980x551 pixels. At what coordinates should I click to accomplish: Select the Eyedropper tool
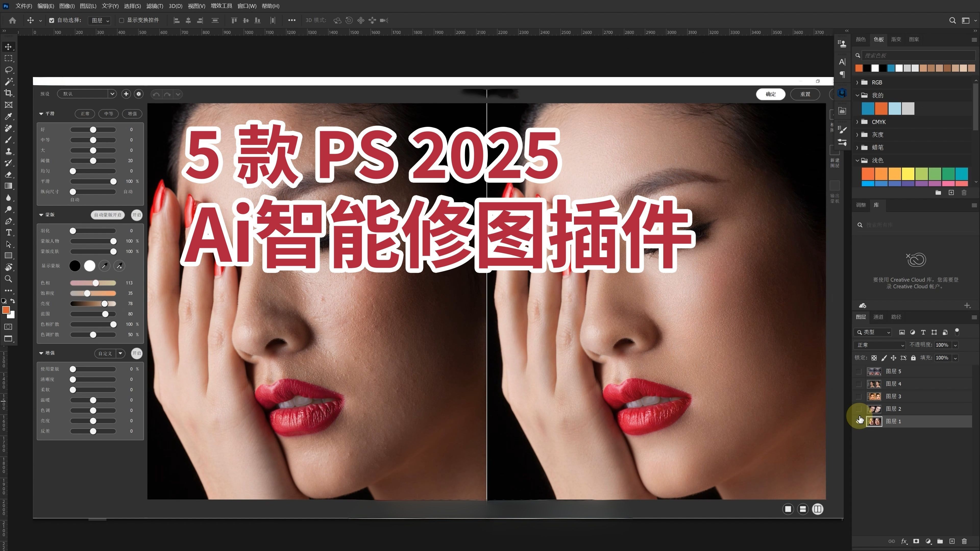(9, 116)
